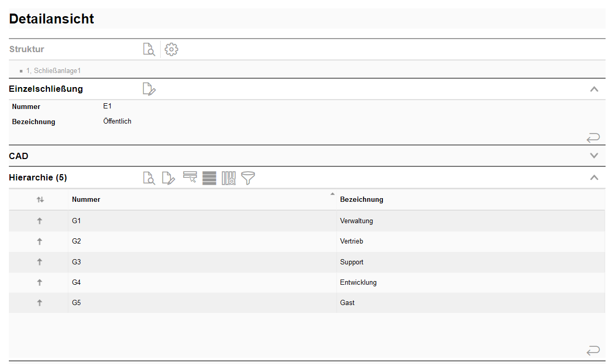Click return arrow in Einzelschließung section
The image size is (616, 364).
tap(593, 138)
